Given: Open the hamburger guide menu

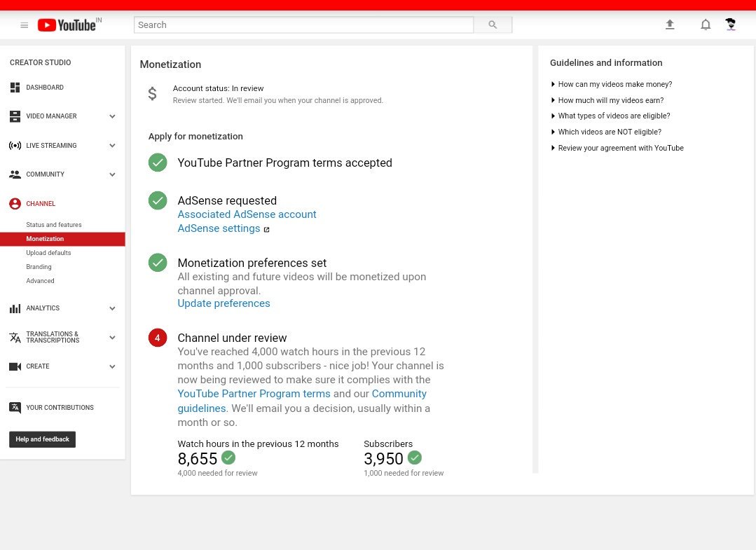Looking at the screenshot, I should tap(24, 25).
